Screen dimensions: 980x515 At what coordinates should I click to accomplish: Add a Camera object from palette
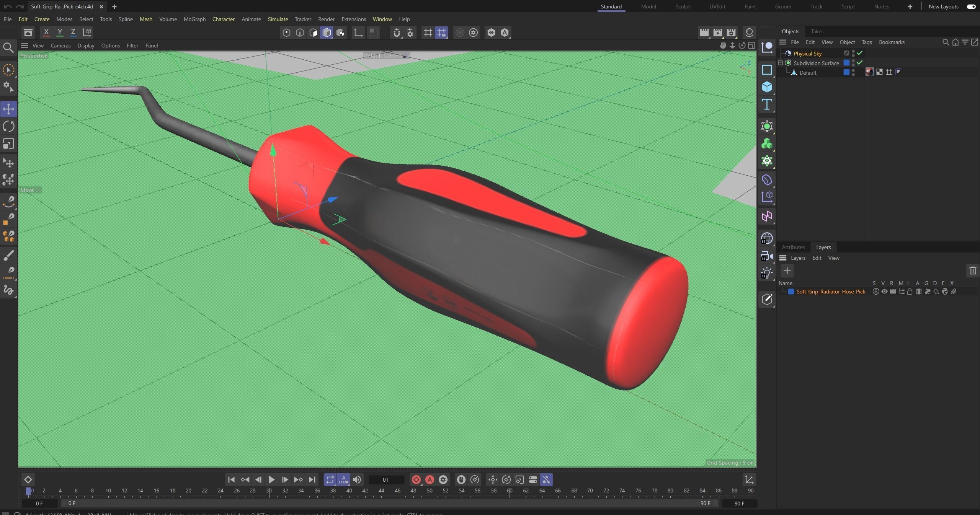point(767,256)
